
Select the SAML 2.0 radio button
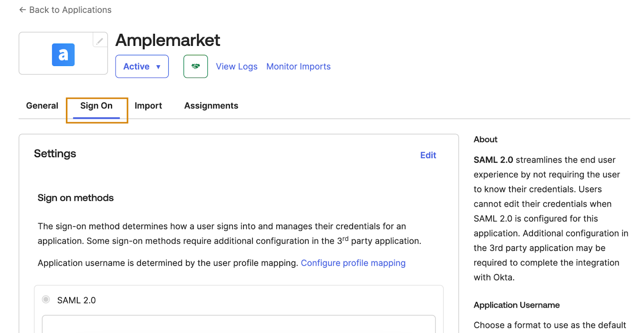point(46,300)
